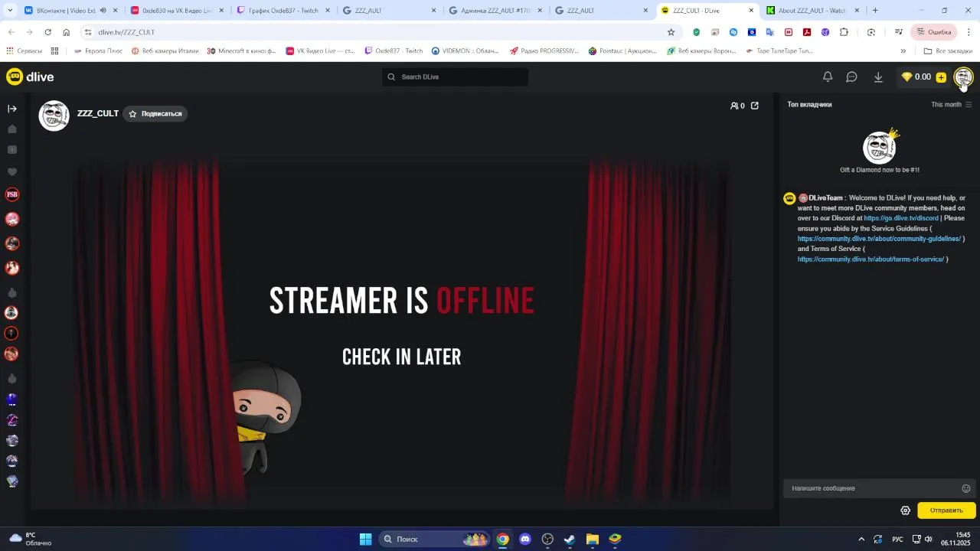Open a new browser tab
This screenshot has height=551, width=980.
pyautogui.click(x=875, y=11)
